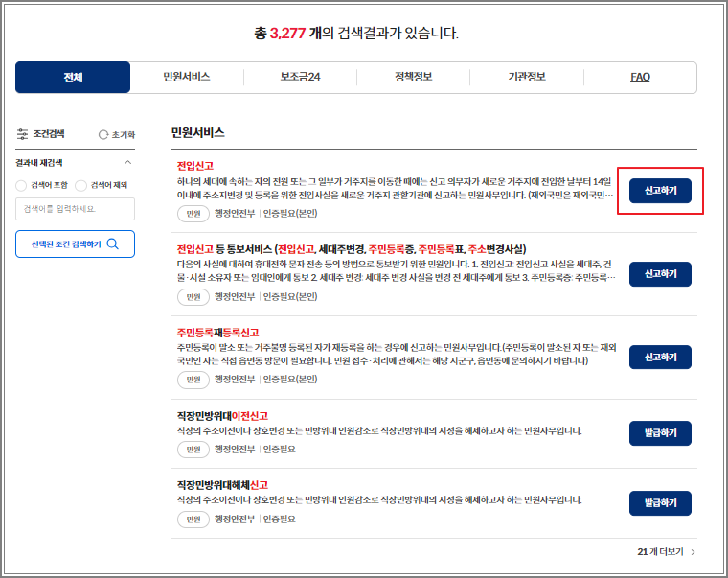The width and height of the screenshot is (728, 578).
Task: Click the 21개 더보기 link
Action: (660, 552)
